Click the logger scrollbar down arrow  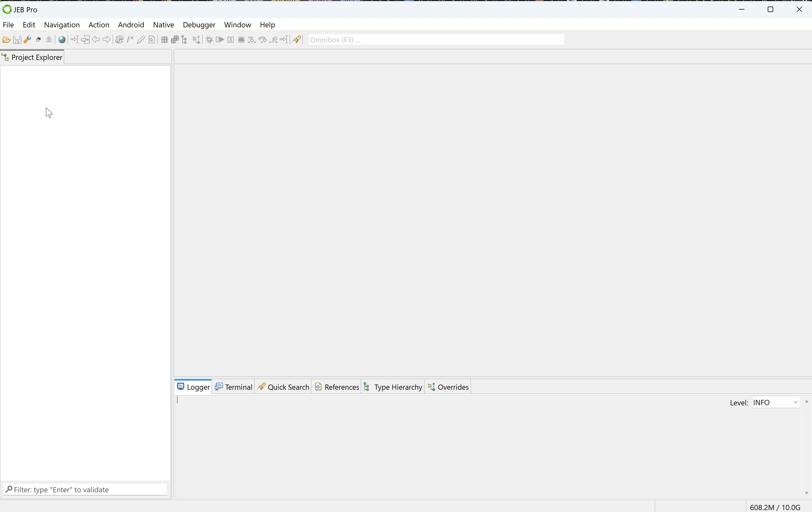[807, 493]
